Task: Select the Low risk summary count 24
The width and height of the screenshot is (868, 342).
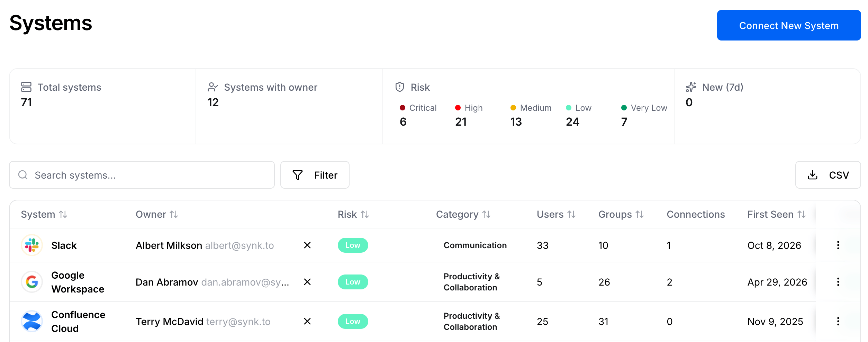Action: (x=572, y=121)
